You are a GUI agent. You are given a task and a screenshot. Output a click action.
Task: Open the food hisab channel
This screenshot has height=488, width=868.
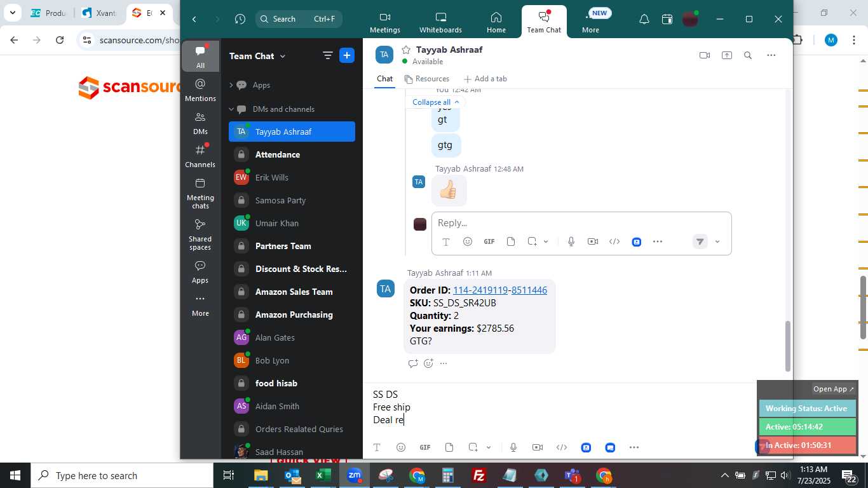tap(292, 383)
